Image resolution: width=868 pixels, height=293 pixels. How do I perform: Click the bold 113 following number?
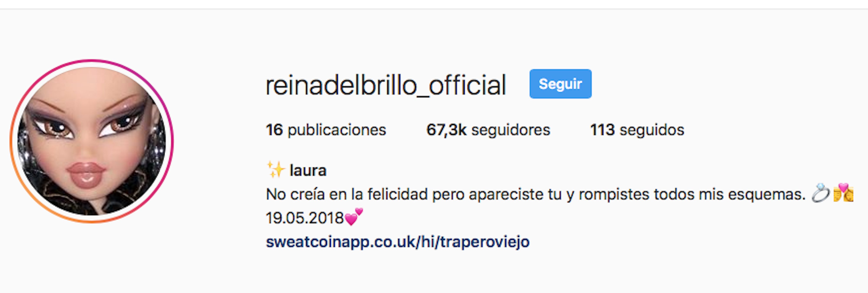point(602,130)
